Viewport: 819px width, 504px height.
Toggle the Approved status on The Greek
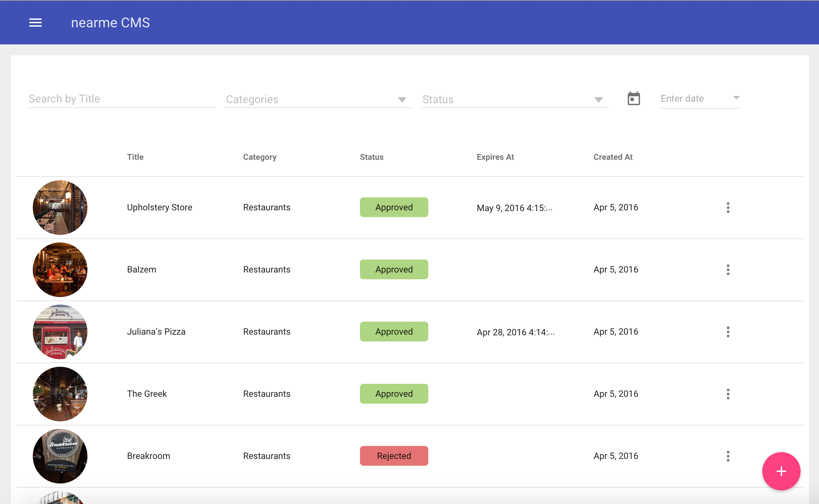coord(394,394)
